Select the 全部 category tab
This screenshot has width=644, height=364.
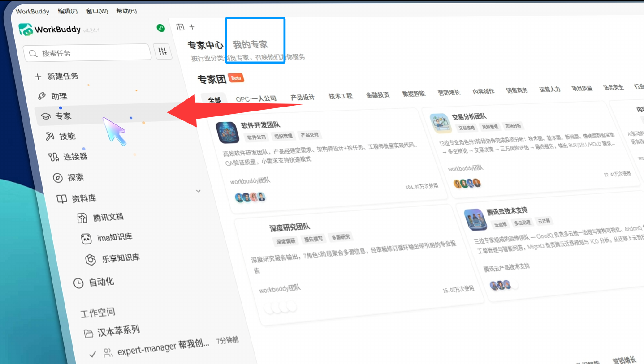pos(215,100)
